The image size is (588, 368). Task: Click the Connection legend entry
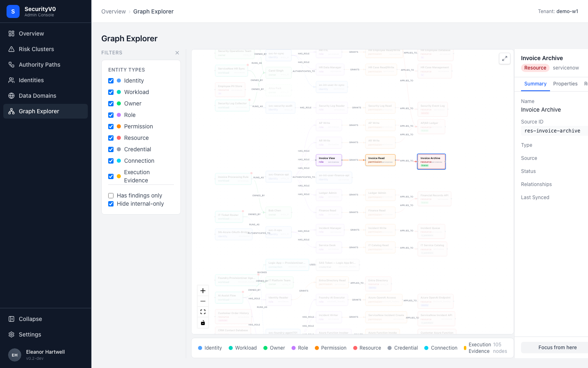coord(441,348)
